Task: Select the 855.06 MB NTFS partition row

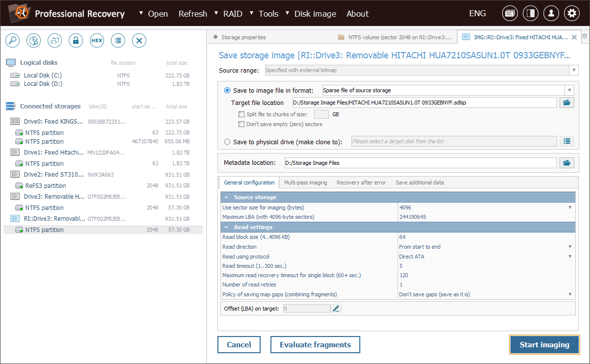Action: (103, 142)
